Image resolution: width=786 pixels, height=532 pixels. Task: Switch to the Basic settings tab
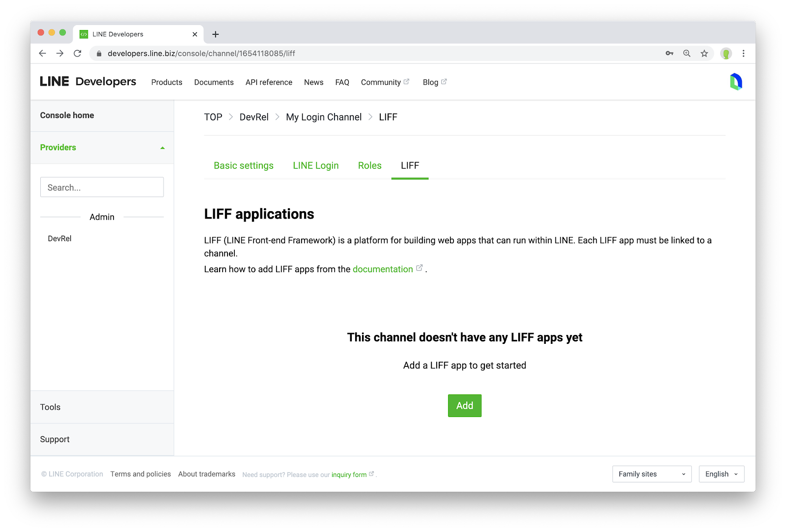(244, 166)
